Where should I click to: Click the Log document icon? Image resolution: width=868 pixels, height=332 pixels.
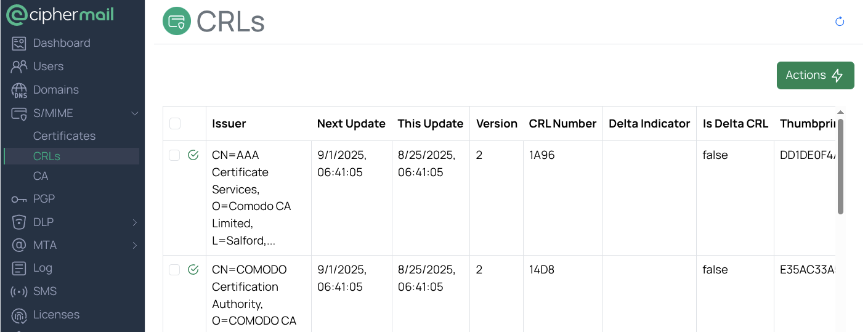pos(19,268)
